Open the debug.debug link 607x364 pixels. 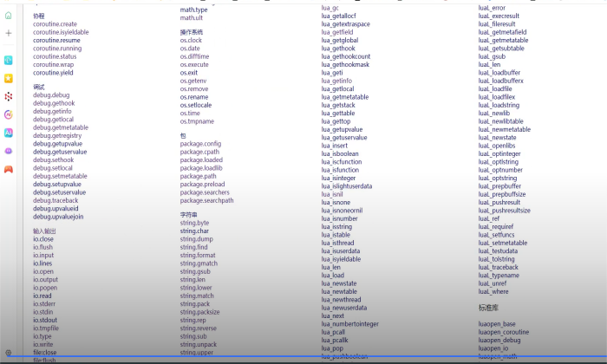[x=51, y=95]
